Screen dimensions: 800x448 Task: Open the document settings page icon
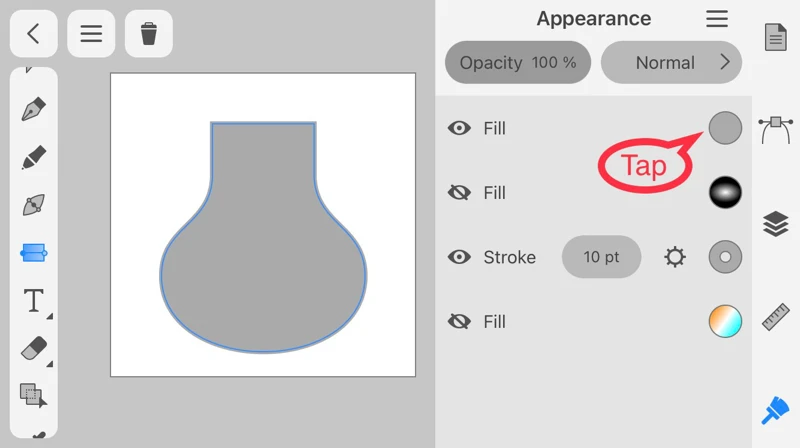(776, 38)
